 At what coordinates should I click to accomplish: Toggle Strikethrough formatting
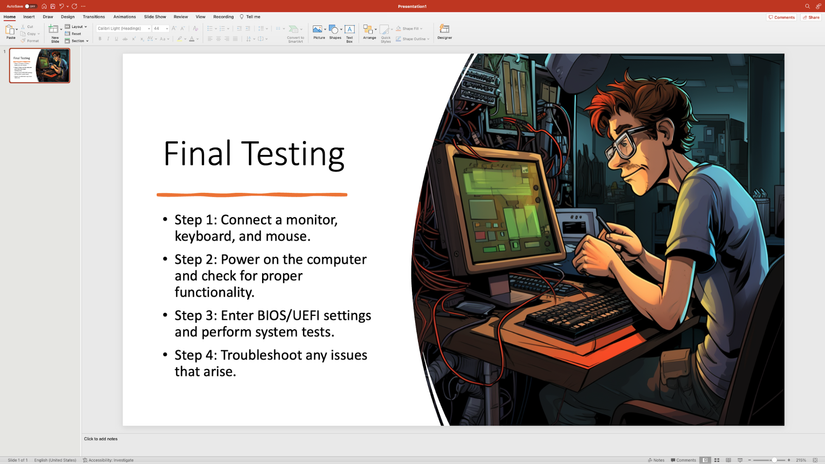[125, 39]
